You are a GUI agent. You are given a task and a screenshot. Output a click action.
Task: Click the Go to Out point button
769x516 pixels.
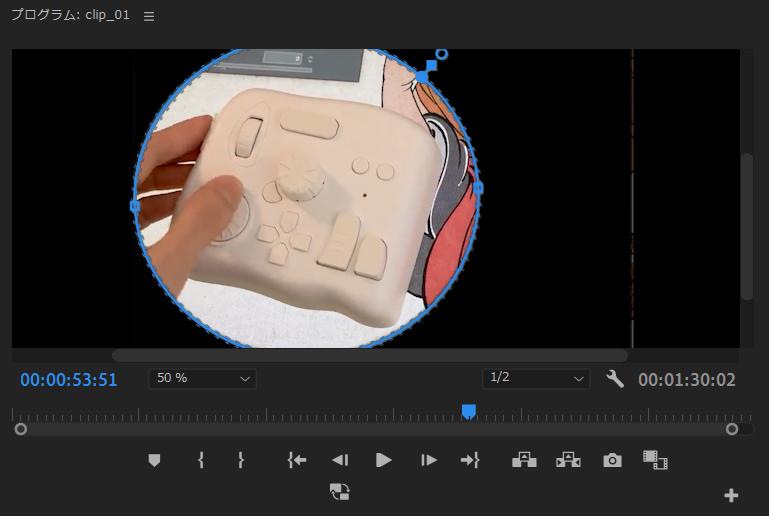470,460
